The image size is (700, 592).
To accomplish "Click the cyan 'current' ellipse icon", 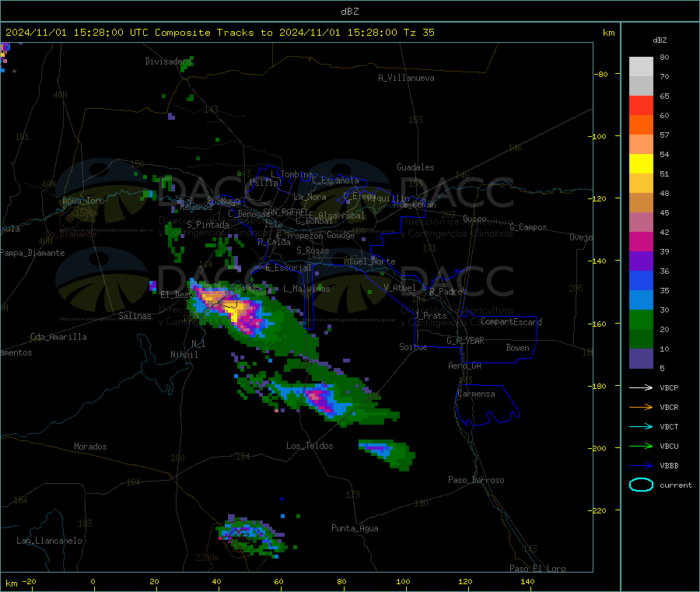I will point(641,485).
